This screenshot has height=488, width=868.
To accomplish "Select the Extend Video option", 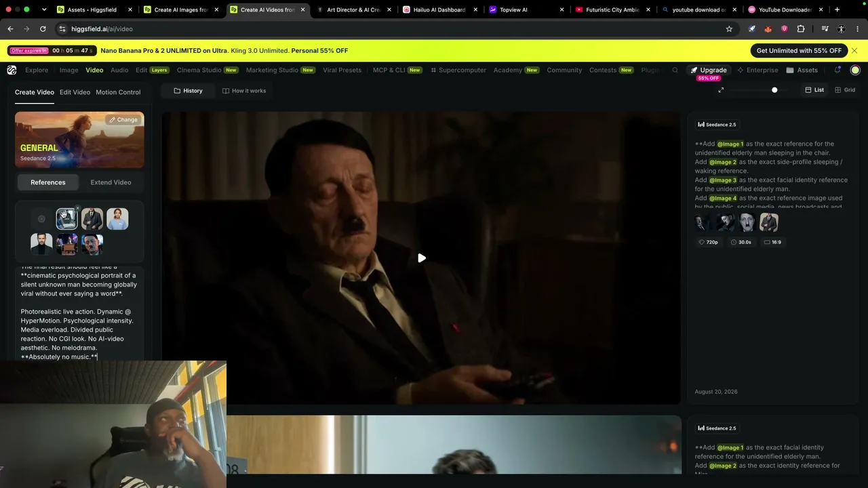I will [111, 182].
